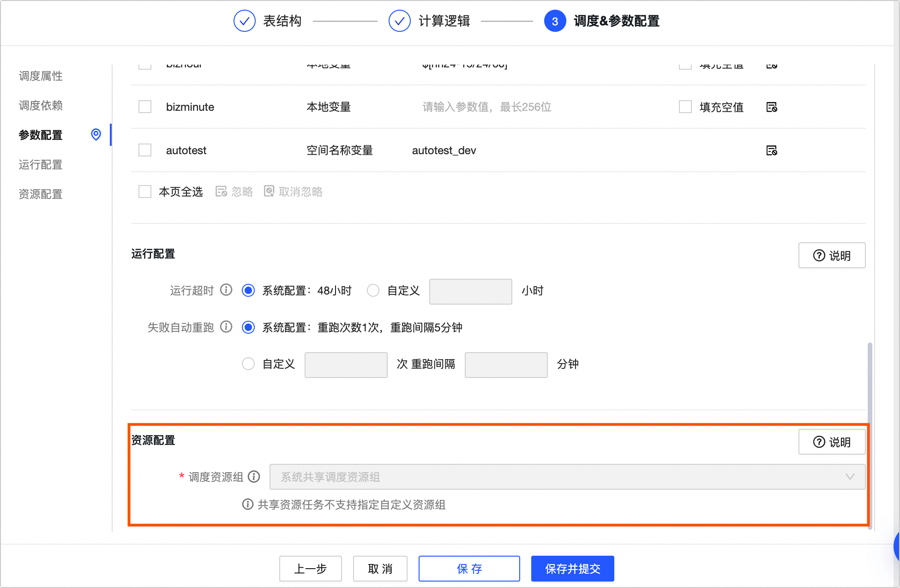
Task: Open the 调度资源组 dropdown
Action: [x=567, y=477]
